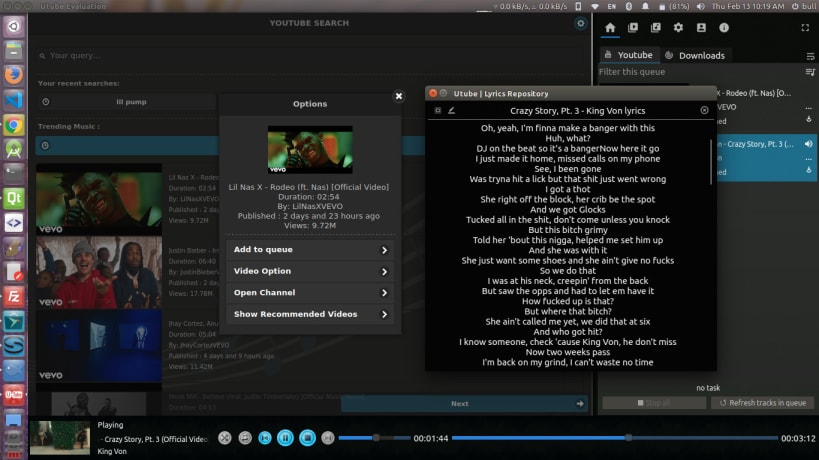Toggle speaker icon on Crazy Story queue item
Screen dimensions: 819x460
tap(809, 144)
